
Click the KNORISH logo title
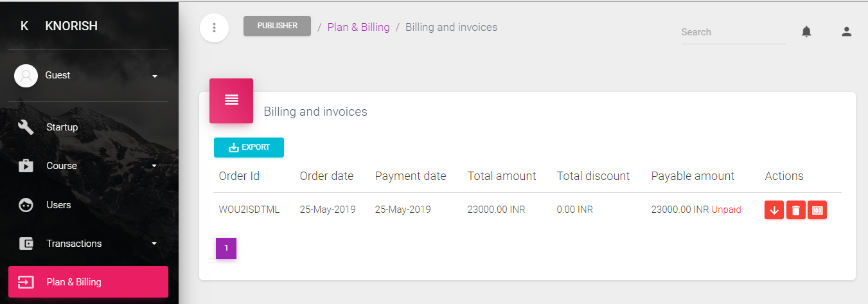coord(71,26)
